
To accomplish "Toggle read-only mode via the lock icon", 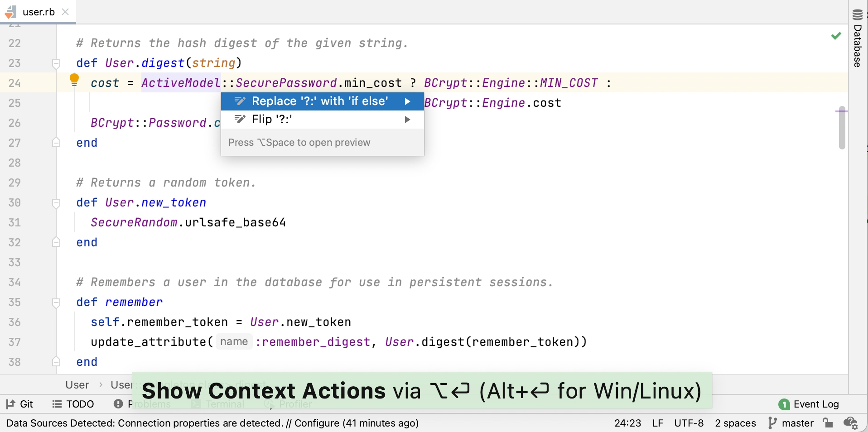I will [x=828, y=423].
